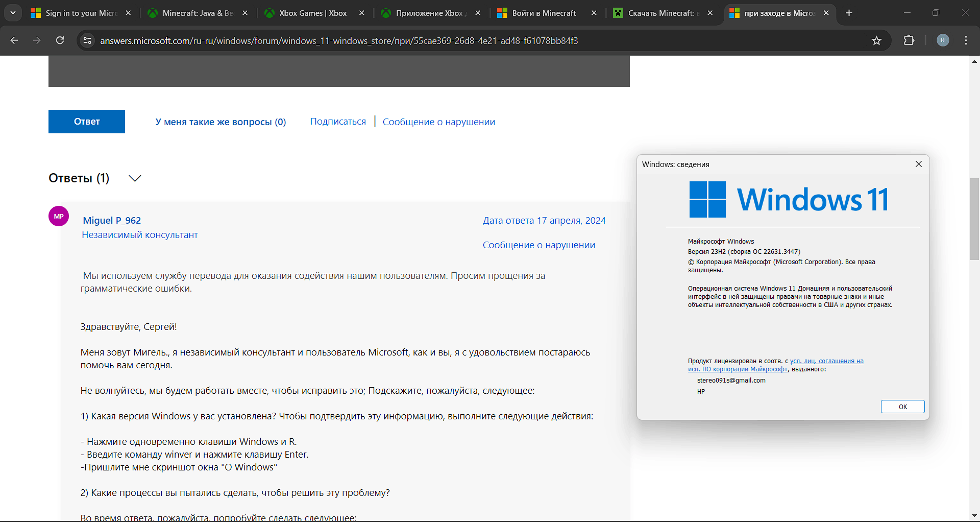
Task: Open the Chrome profile avatar
Action: click(943, 40)
